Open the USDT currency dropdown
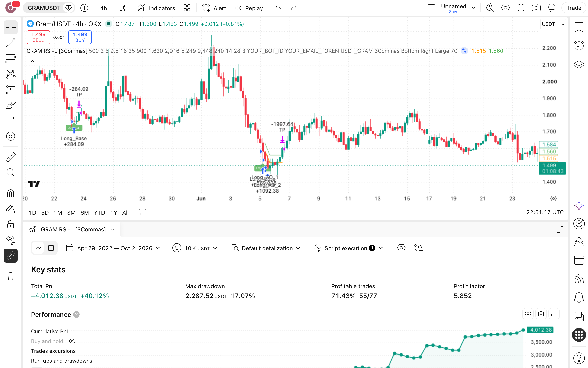588x368 pixels. point(553,24)
